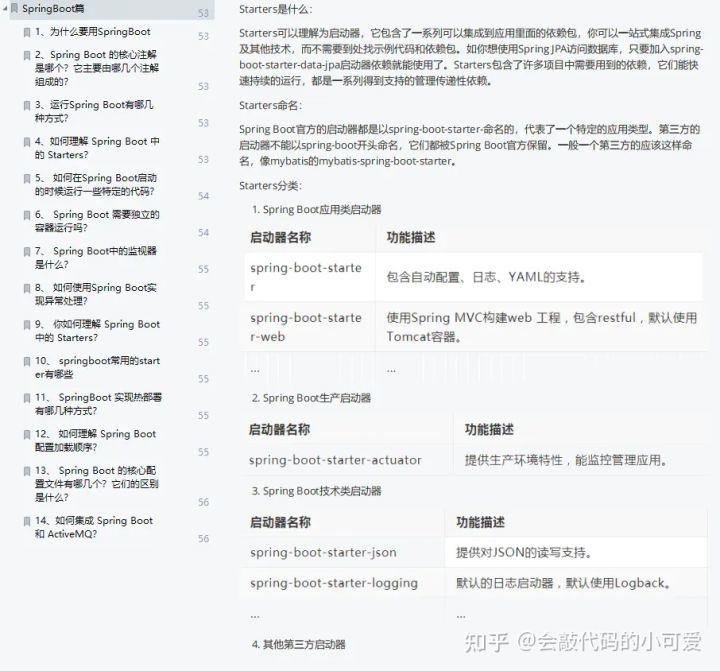Click the Starters分类 heading
This screenshot has height=671, width=720.
(x=270, y=186)
